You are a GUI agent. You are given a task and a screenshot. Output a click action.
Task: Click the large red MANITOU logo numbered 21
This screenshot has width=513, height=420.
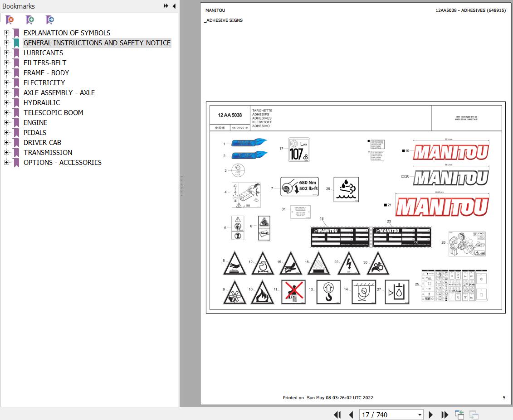[x=442, y=207]
